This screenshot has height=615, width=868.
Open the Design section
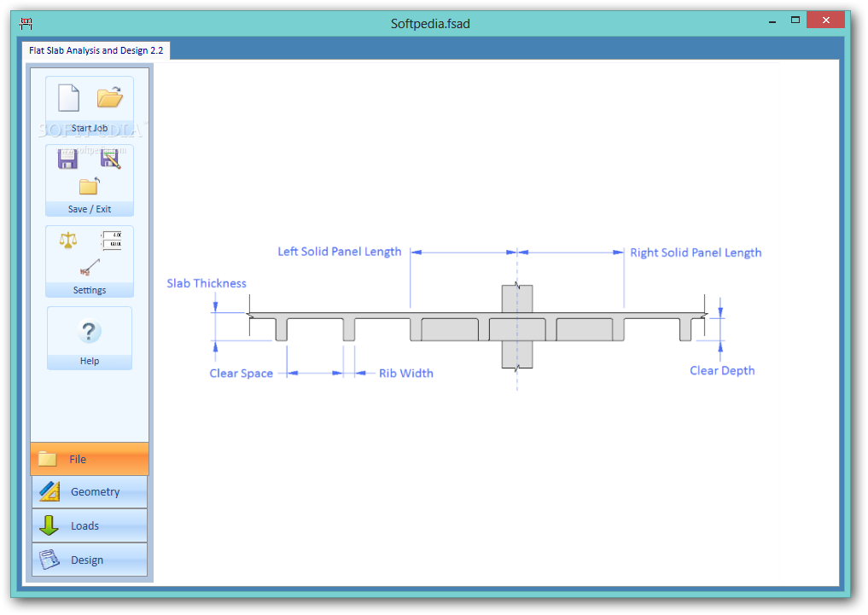[90, 560]
